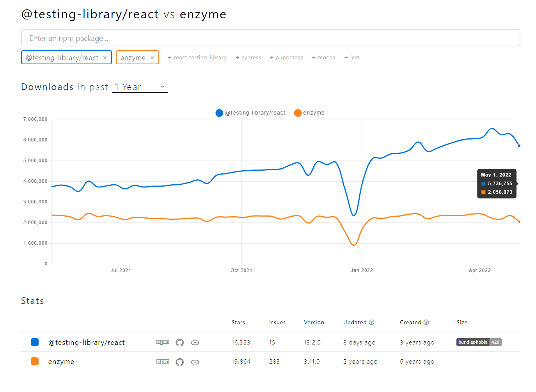Click the Version value 13.2.0

click(x=312, y=343)
